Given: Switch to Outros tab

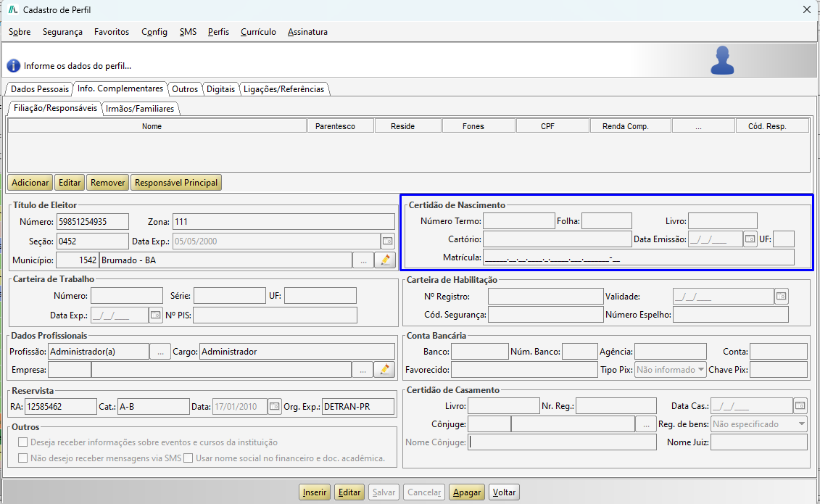Looking at the screenshot, I should click(x=185, y=89).
